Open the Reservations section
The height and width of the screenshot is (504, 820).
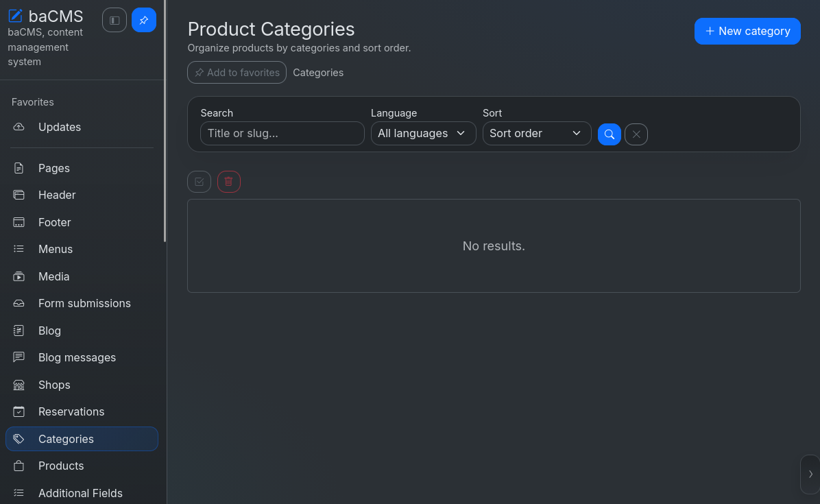pyautogui.click(x=71, y=412)
